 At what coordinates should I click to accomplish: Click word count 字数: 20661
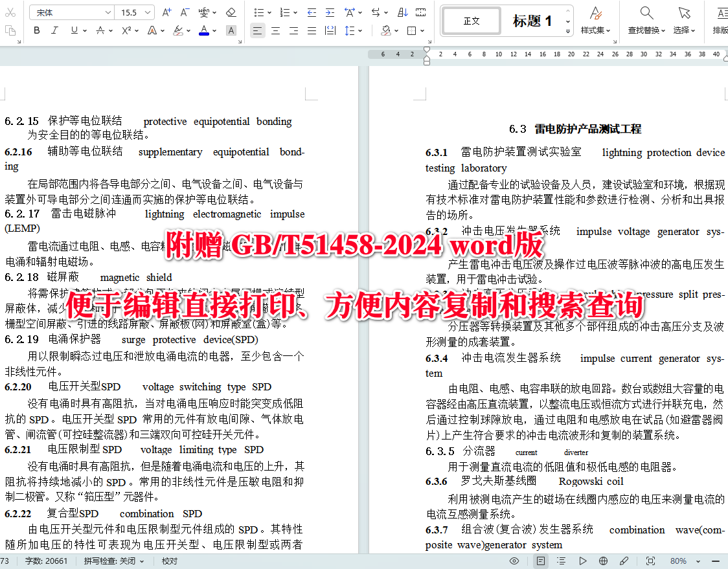(x=46, y=561)
